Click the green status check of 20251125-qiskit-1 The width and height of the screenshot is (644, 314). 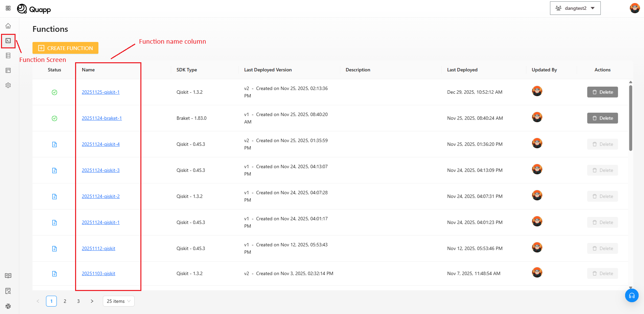point(54,92)
